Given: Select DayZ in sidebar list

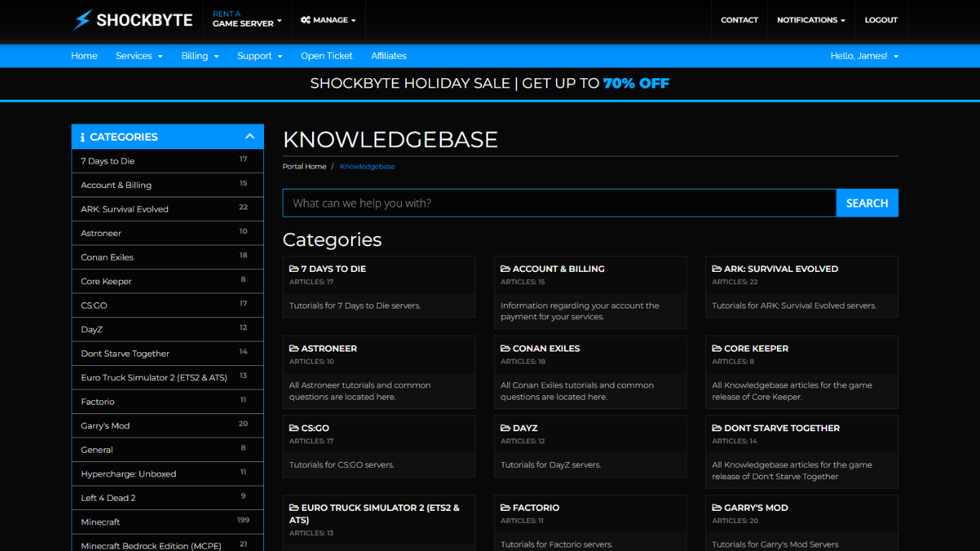Looking at the screenshot, I should pyautogui.click(x=168, y=329).
